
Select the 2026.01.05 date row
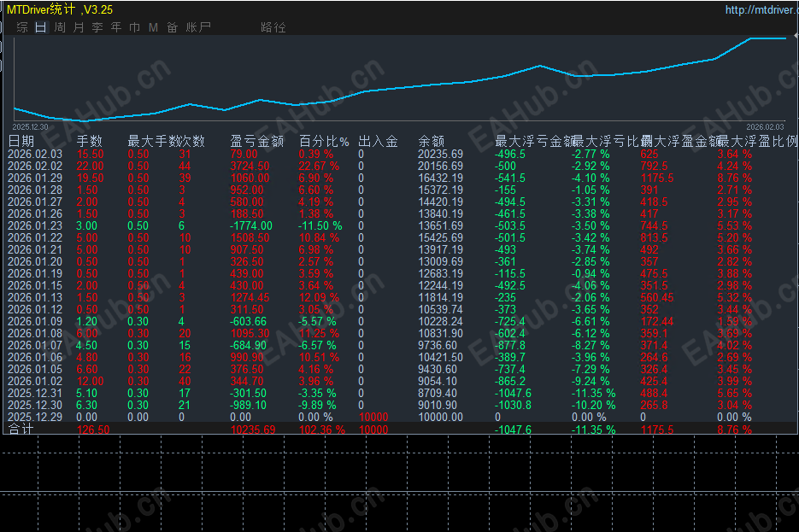coord(35,369)
